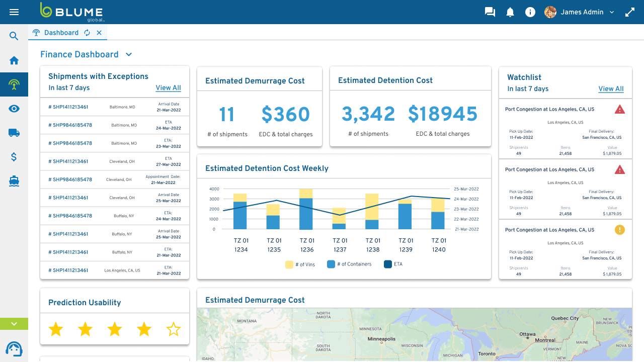Click the $360 demurrage charges value
The height and width of the screenshot is (362, 644).
click(286, 115)
